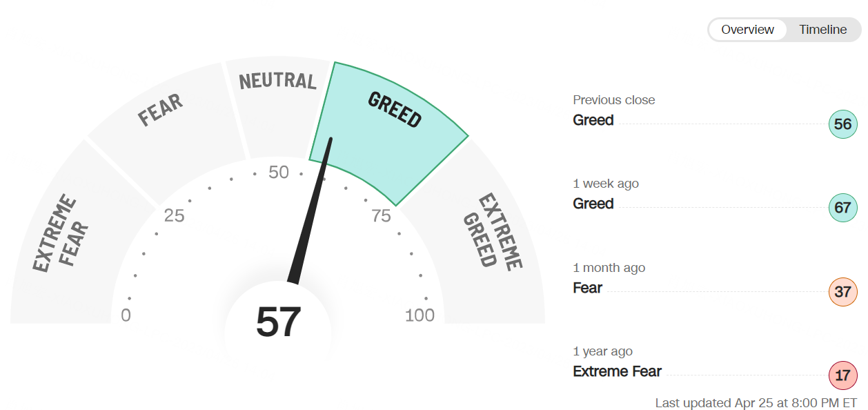Switch to the Timeline view

click(822, 30)
